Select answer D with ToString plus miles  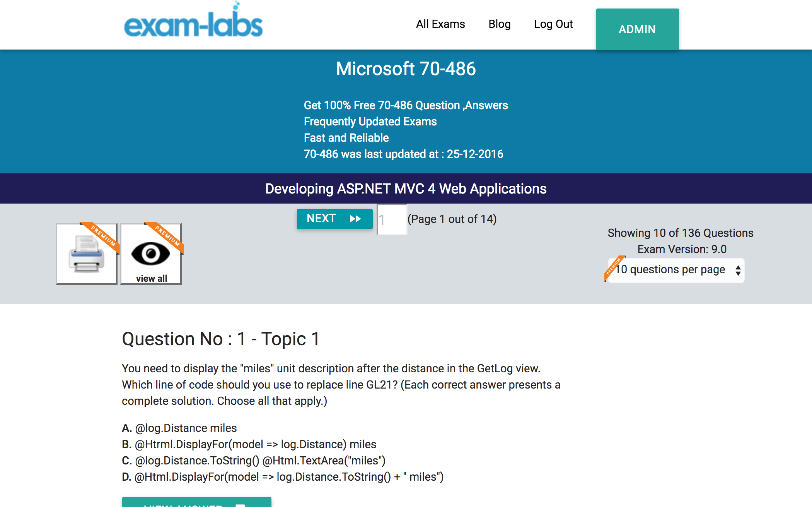(283, 477)
